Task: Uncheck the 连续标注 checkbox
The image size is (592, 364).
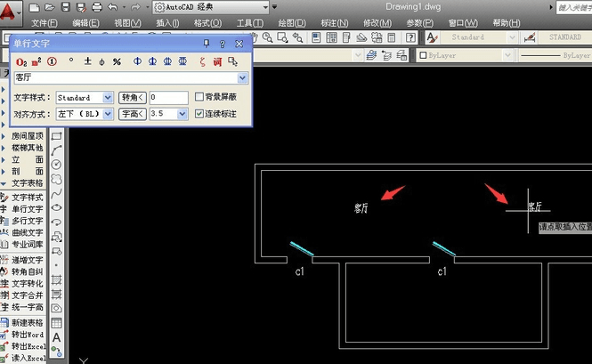Action: (199, 114)
